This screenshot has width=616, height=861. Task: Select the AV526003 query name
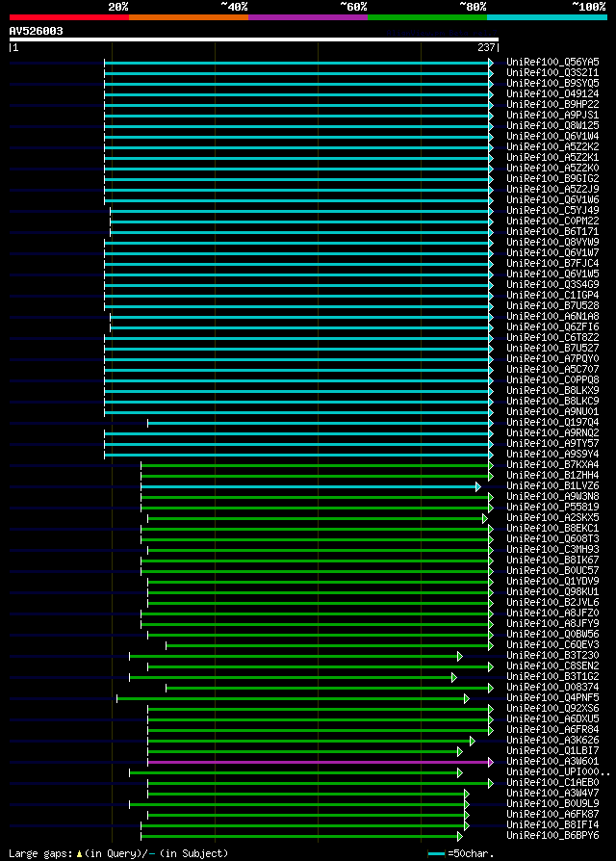37,31
